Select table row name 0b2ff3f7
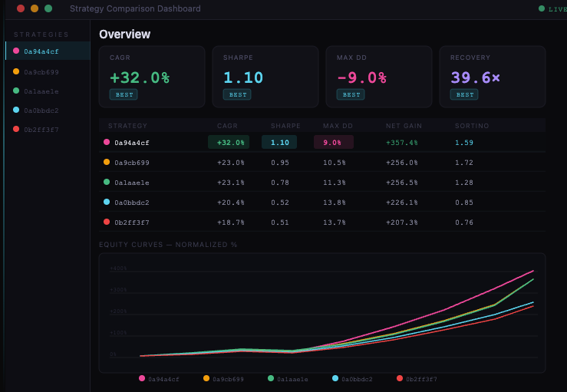 pos(132,222)
